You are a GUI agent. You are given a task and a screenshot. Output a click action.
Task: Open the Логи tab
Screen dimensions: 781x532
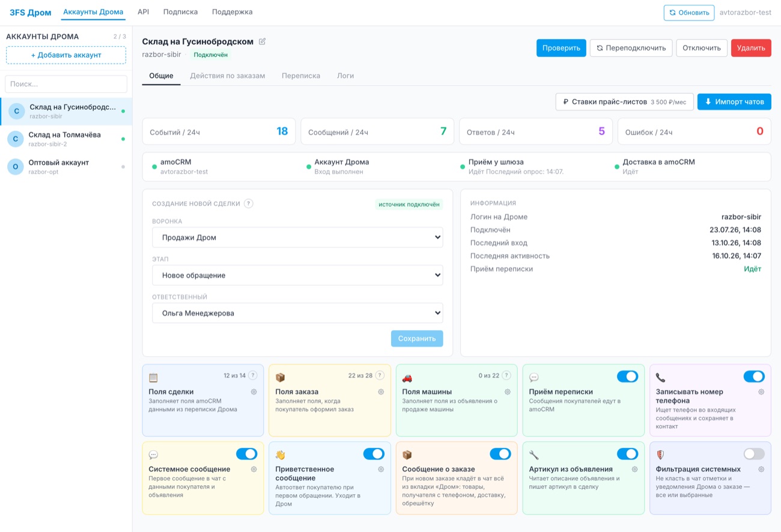click(345, 76)
